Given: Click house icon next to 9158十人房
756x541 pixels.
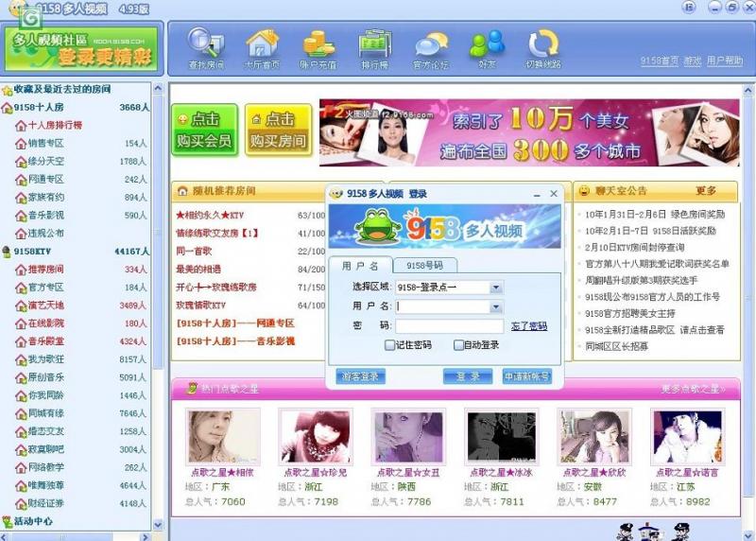Looking at the screenshot, I should [x=7, y=108].
